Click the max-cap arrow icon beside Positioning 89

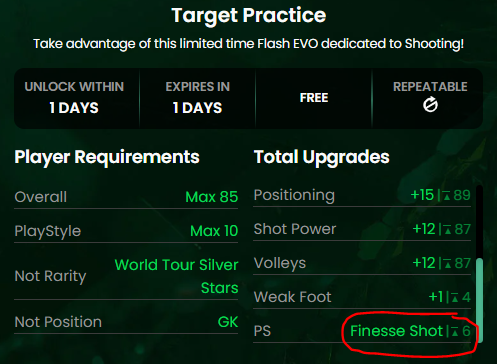447,196
